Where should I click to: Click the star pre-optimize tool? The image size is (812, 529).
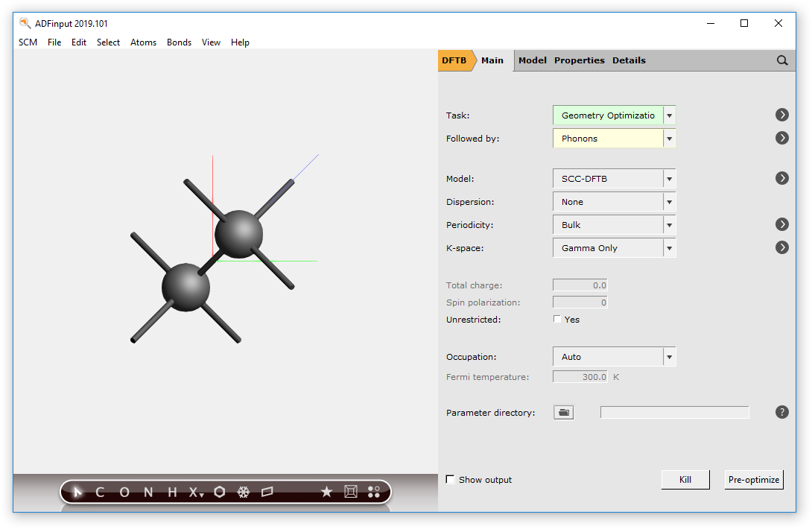tap(326, 492)
